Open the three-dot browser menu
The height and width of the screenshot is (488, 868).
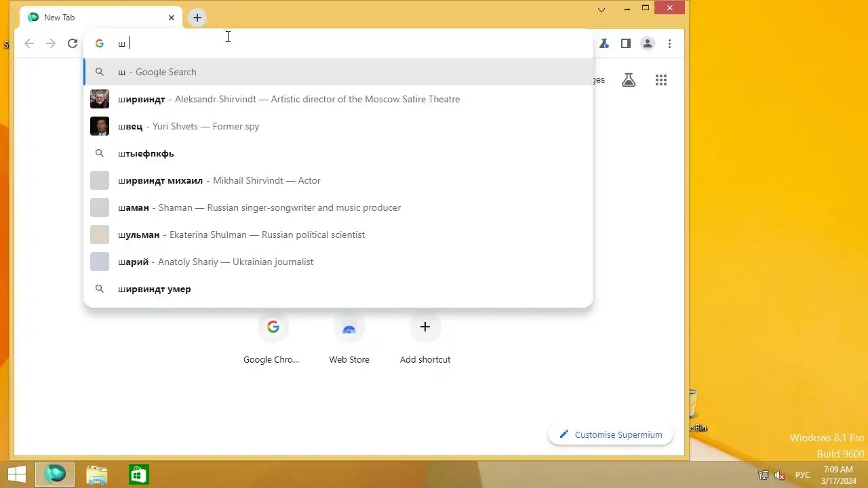(x=669, y=43)
